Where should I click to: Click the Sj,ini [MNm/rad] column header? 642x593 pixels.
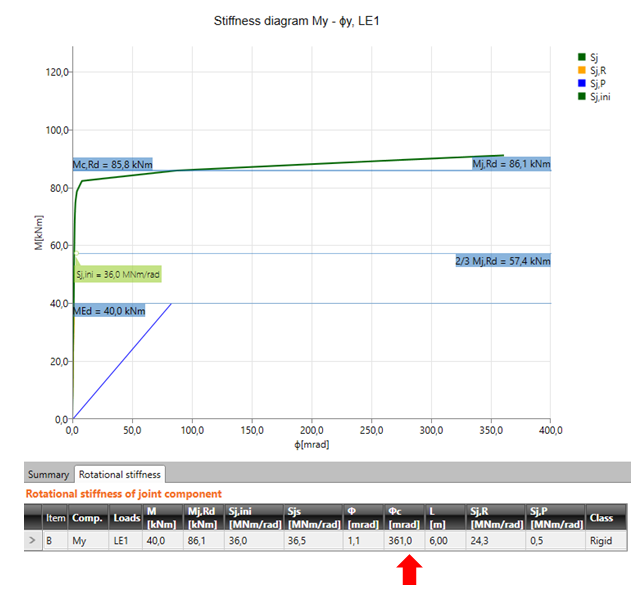pos(254,518)
